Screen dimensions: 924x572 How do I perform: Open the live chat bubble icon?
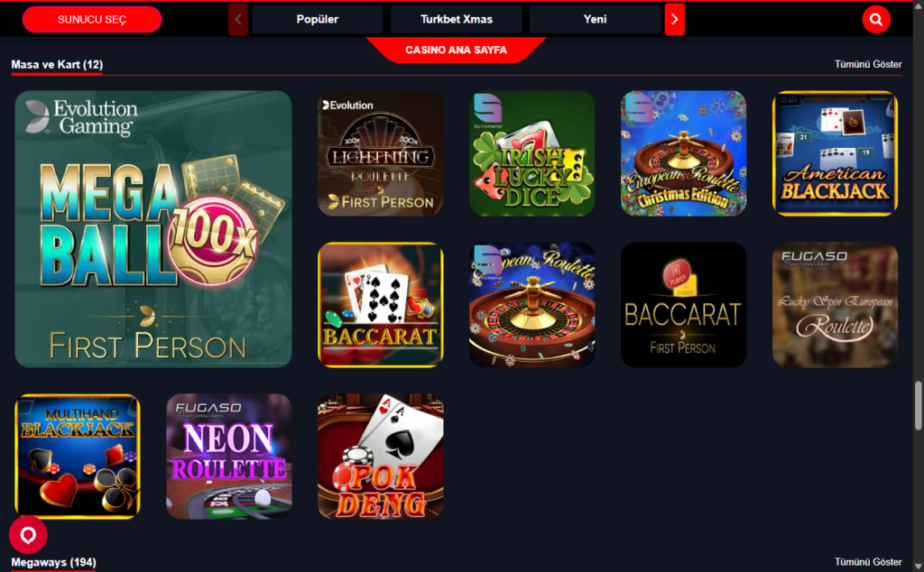coord(28,535)
